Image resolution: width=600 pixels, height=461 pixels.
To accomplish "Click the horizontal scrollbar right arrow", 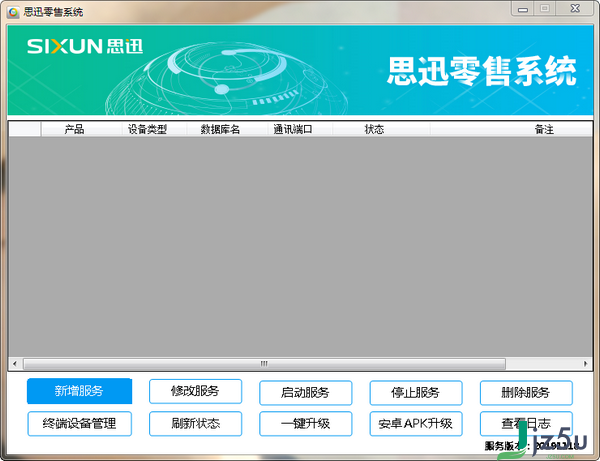I will [x=585, y=363].
